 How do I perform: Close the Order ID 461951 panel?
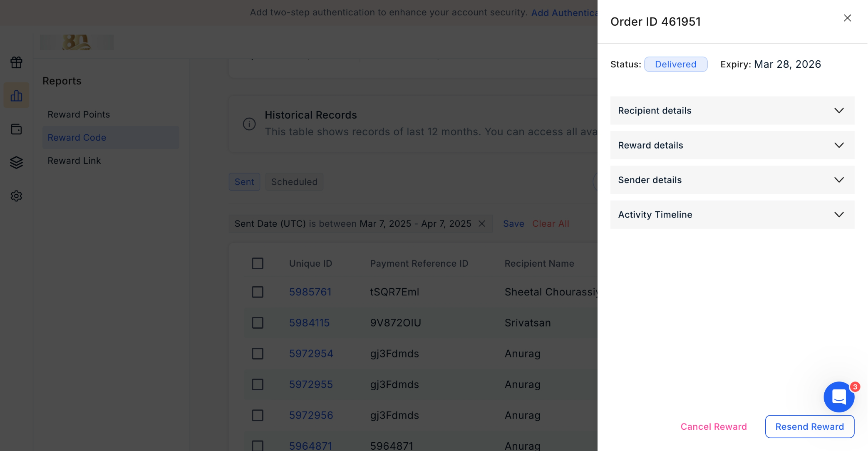(847, 18)
